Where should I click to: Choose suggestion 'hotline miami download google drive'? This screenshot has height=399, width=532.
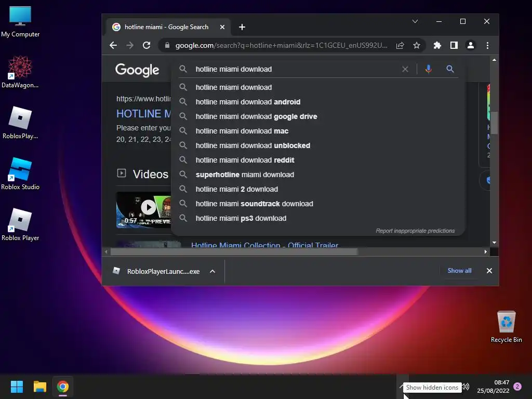[317, 116]
